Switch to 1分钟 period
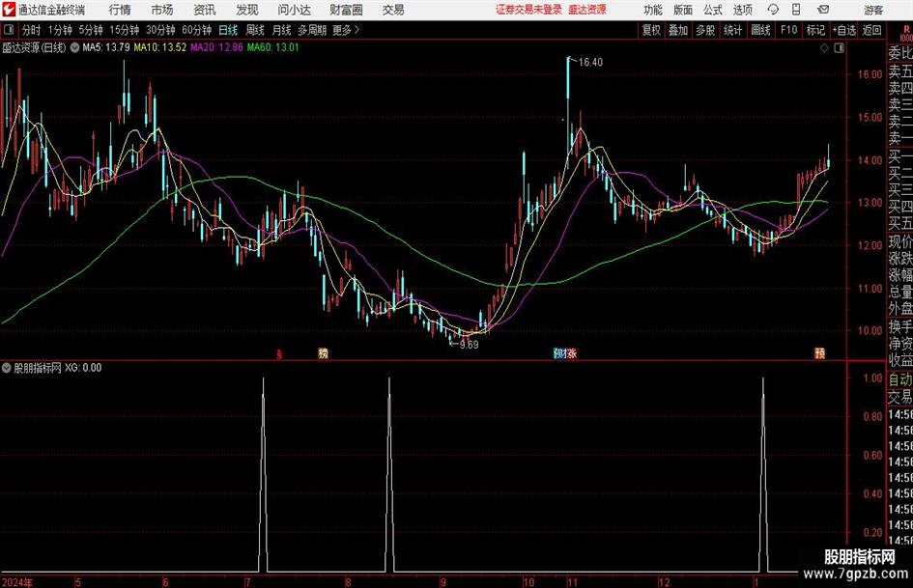913x588 pixels. 60,30
